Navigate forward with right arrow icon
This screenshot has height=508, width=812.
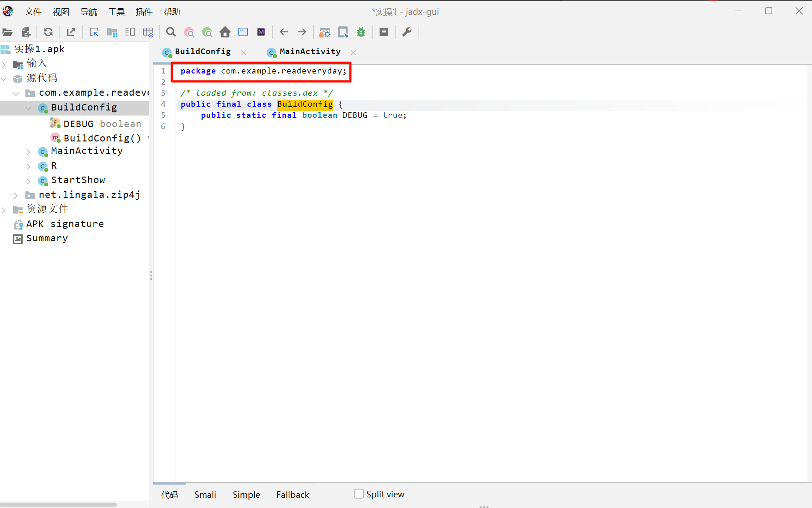pos(302,32)
